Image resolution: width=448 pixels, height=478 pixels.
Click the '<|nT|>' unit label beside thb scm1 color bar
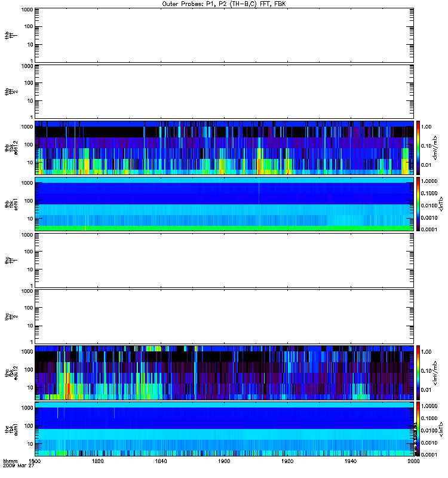[440, 204]
